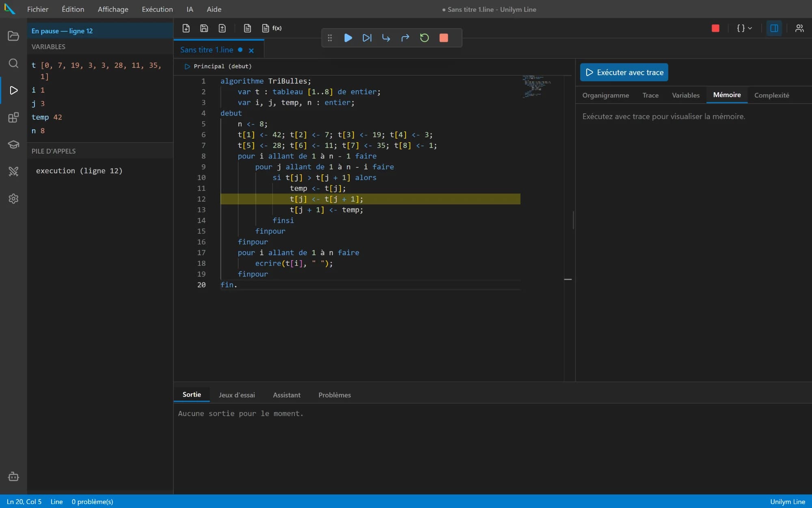Click the plus-minus file toolbar icon
The image size is (812, 508).
tap(222, 28)
